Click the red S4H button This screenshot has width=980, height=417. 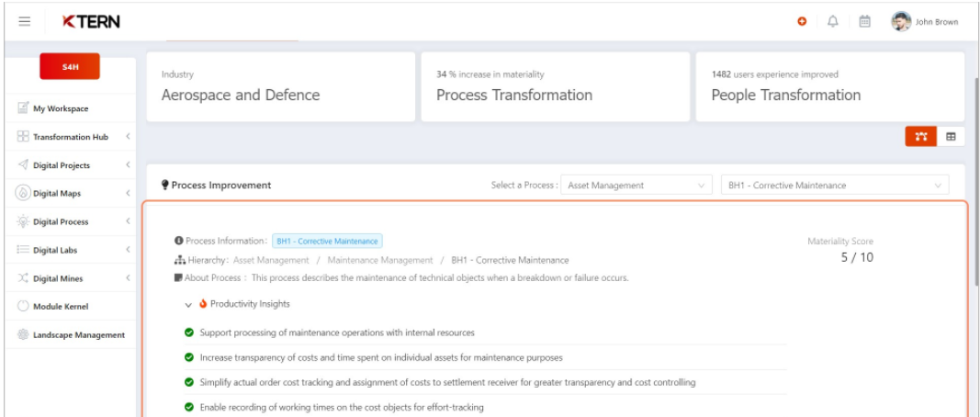click(x=70, y=66)
